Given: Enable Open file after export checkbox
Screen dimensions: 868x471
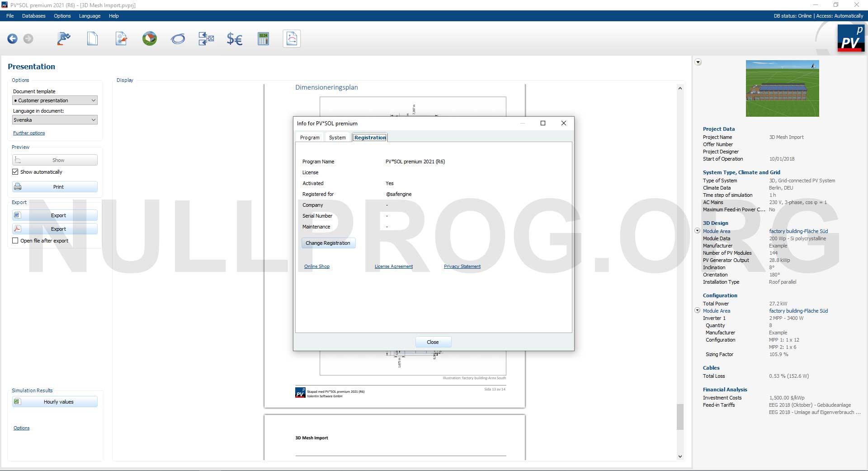Looking at the screenshot, I should point(15,241).
